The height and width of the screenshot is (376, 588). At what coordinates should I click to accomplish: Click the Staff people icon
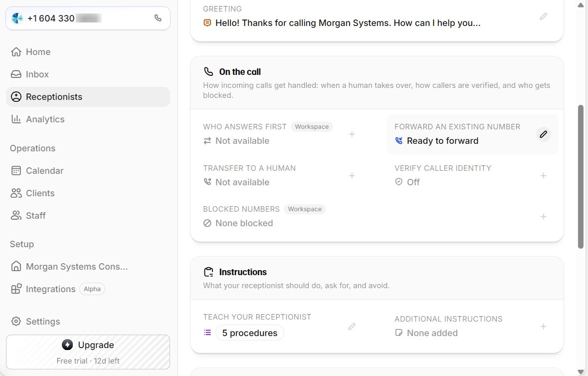16,215
